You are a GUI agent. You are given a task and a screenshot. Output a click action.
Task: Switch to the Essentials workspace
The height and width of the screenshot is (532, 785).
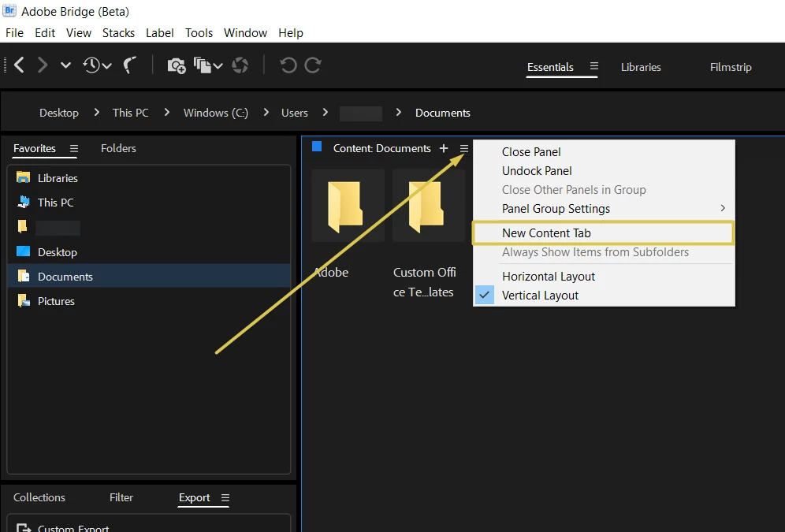550,67
